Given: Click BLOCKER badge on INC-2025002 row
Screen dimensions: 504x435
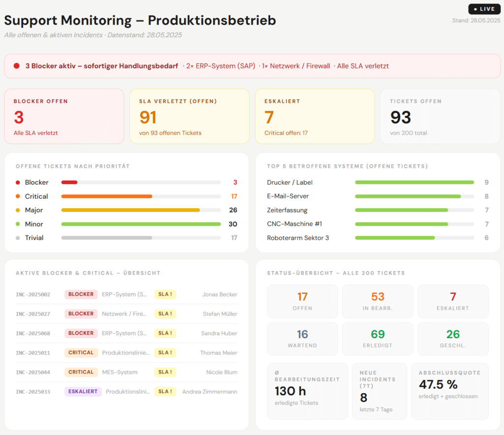Looking at the screenshot, I should pyautogui.click(x=81, y=294).
